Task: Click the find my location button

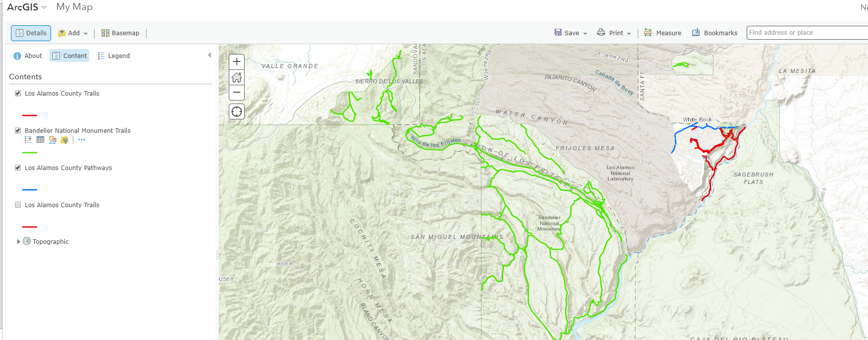Action: (x=237, y=112)
